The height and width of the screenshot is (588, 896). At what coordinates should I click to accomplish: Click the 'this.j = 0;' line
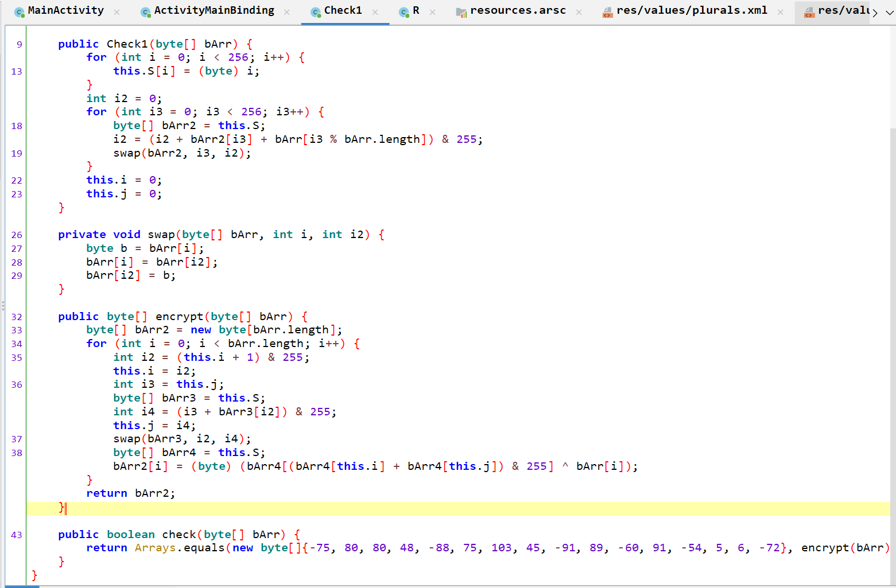[x=124, y=193]
